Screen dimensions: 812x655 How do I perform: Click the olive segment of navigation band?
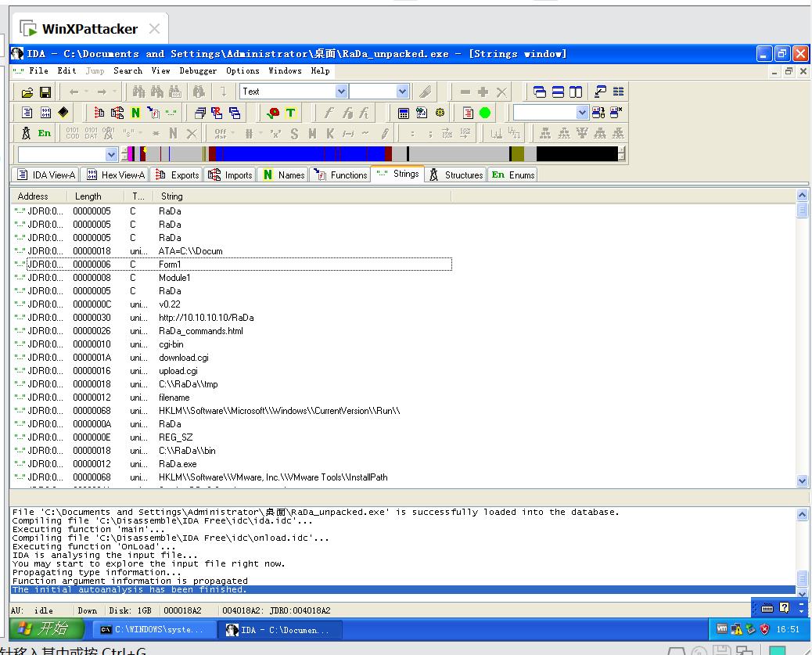(x=517, y=154)
